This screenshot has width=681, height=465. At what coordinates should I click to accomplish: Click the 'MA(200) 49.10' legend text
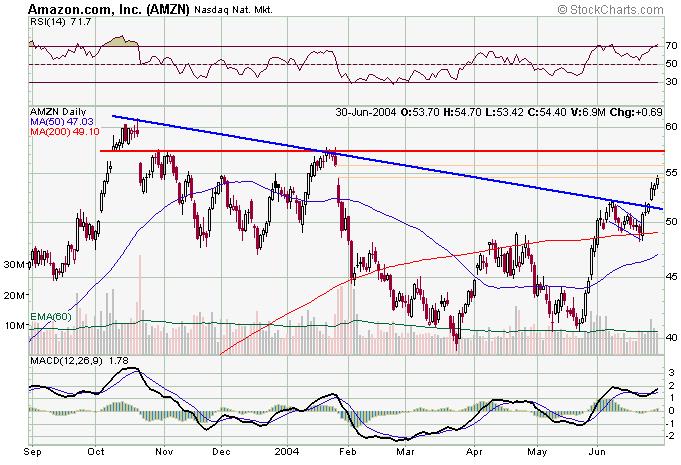[x=65, y=131]
